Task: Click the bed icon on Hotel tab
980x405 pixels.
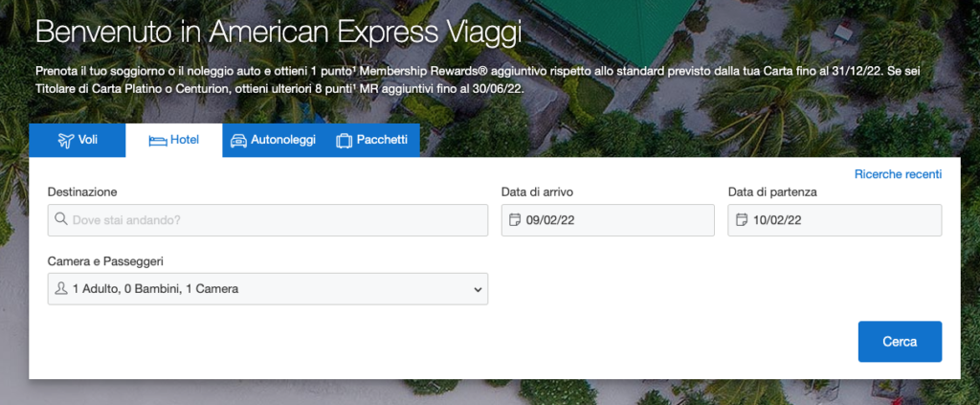Action: [158, 141]
